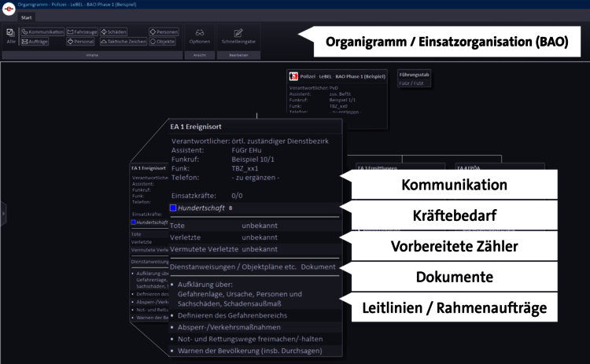Click the red icon on the root node
Viewport: 590px width, 364px height.
tap(293, 76)
